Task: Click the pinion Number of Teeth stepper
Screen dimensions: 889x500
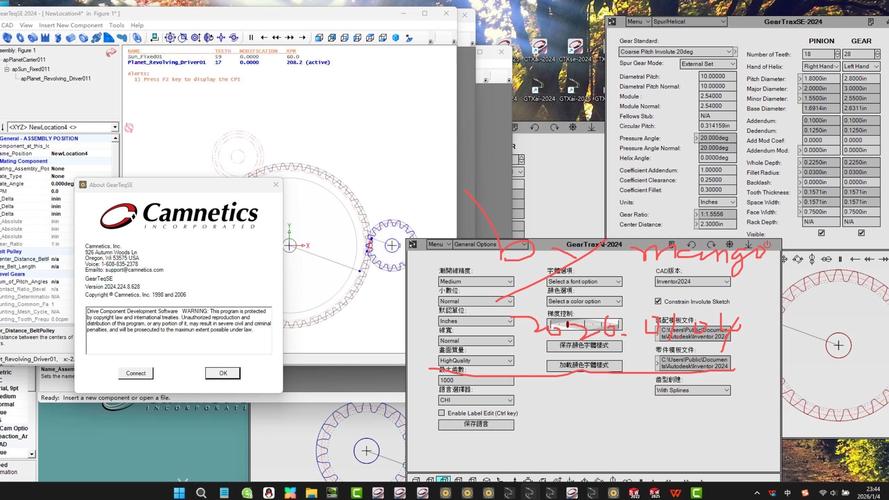Action: tap(837, 54)
